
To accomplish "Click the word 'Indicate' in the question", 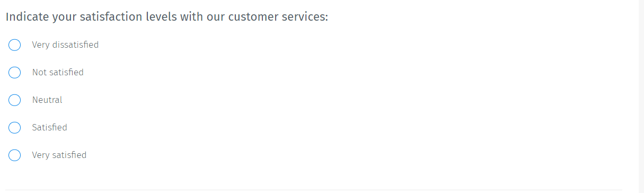I will [27, 17].
